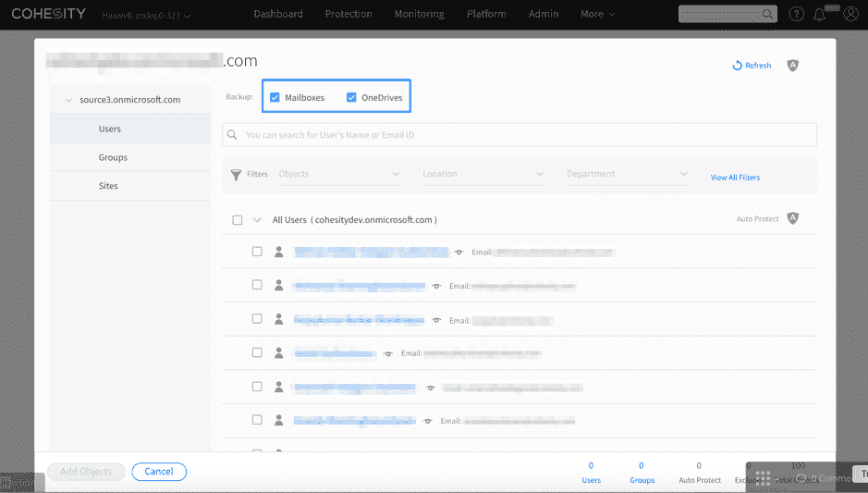Open the Department filter dropdown
This screenshot has width=868, height=493.
click(x=627, y=174)
